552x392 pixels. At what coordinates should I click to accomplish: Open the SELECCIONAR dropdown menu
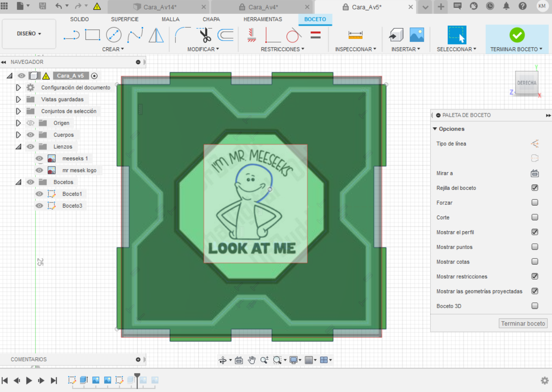[457, 49]
